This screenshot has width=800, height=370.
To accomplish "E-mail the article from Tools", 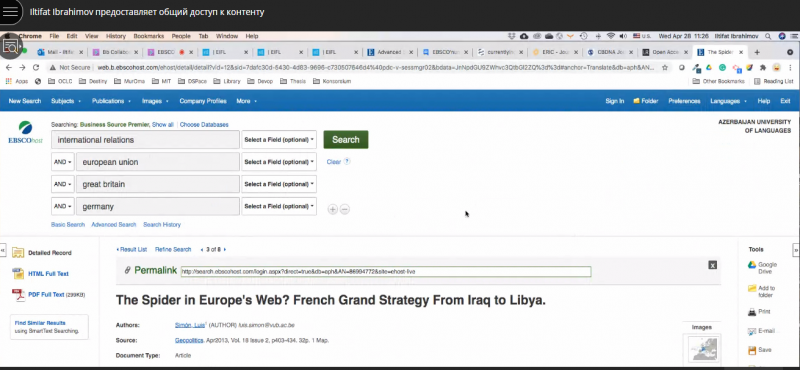I will point(761,331).
